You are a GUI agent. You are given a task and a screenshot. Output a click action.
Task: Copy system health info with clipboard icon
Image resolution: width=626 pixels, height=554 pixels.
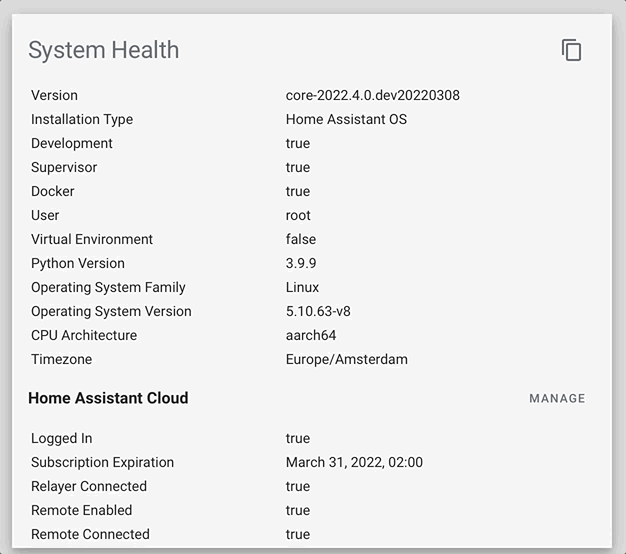pyautogui.click(x=571, y=50)
